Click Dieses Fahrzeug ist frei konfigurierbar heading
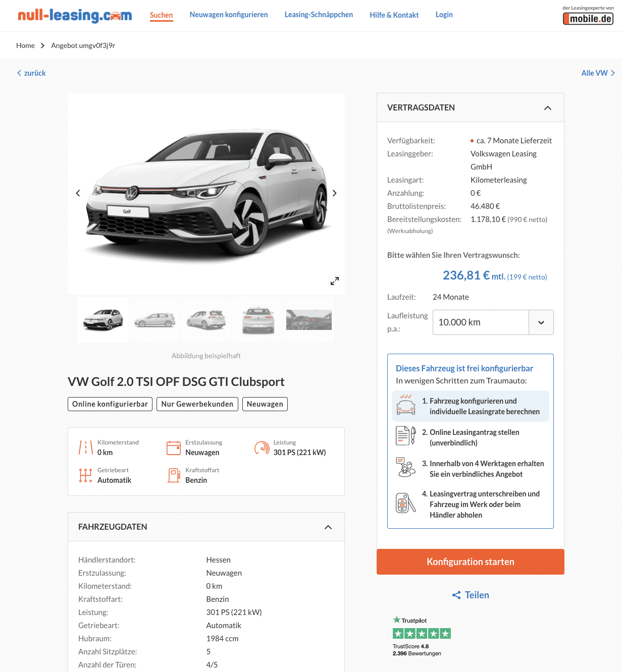Image resolution: width=622 pixels, height=672 pixels. click(464, 369)
